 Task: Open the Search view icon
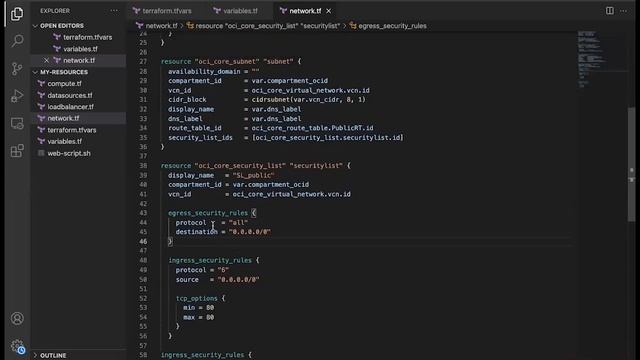coord(17,40)
